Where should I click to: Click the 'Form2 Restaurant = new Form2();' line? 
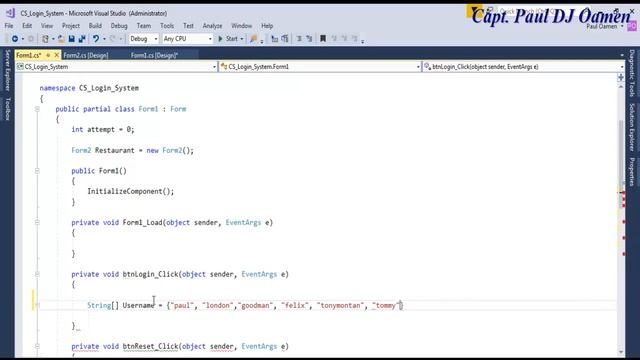pos(133,150)
